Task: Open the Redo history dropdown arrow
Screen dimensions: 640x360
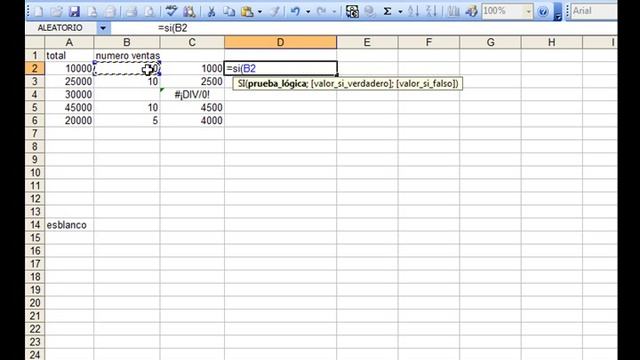Action: 334,11
